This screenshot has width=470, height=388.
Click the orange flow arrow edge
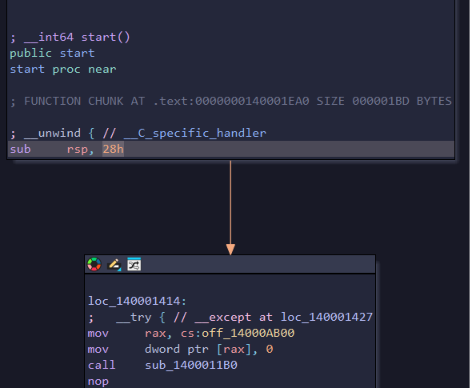pyautogui.click(x=230, y=207)
